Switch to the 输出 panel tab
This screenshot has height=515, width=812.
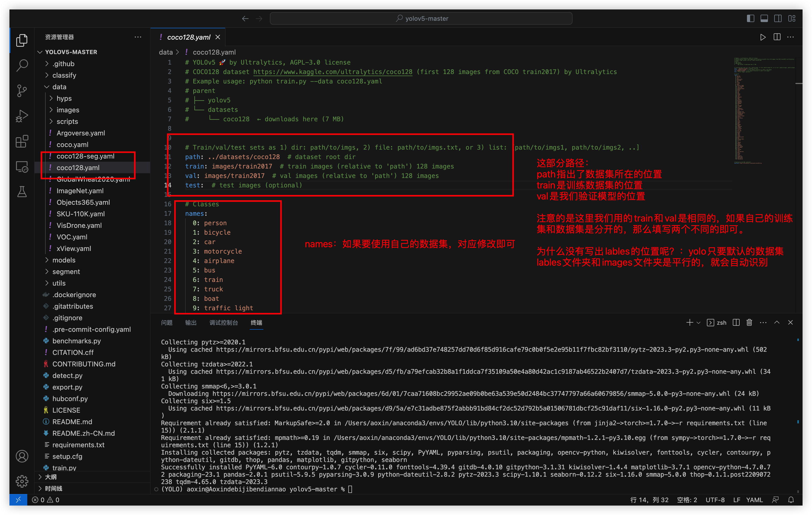pyautogui.click(x=190, y=323)
